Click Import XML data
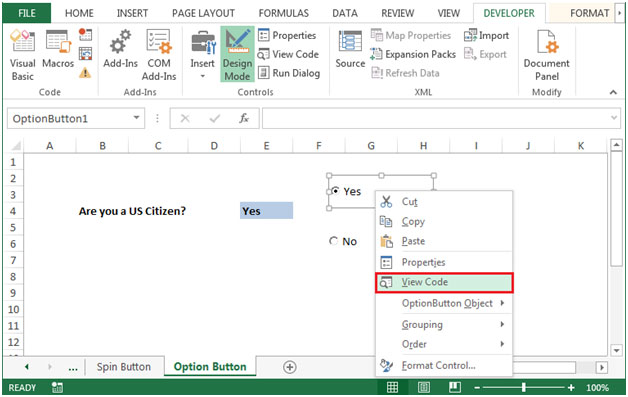Viewport: 628px width, 397px height. pyautogui.click(x=486, y=35)
